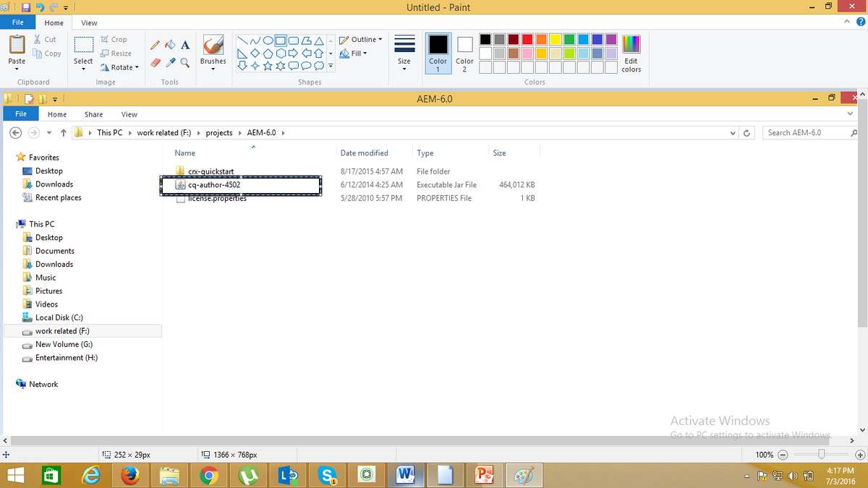Image resolution: width=868 pixels, height=488 pixels.
Task: Choose the highlighted Rectangle shape
Action: pyautogui.click(x=281, y=40)
